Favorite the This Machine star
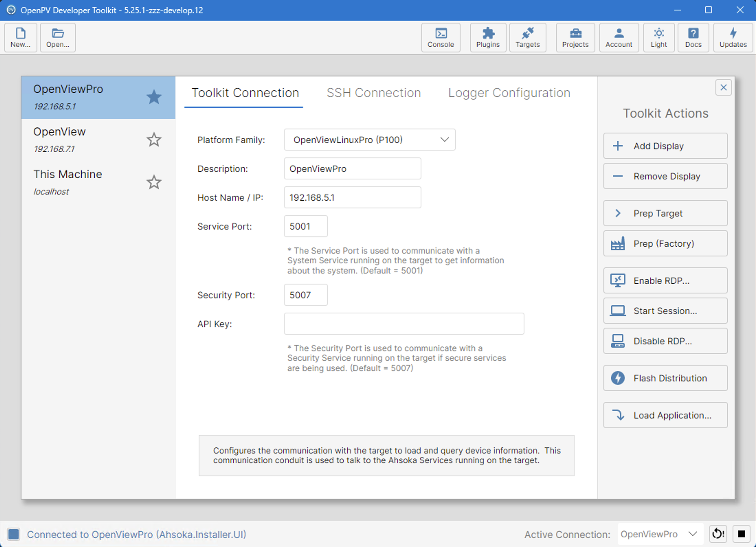 154,182
